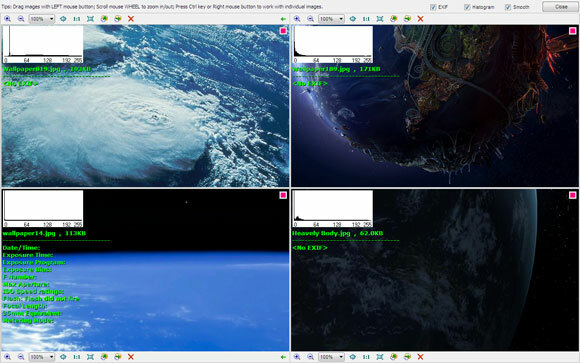Click the globe with green arrow icon above Wallpaper189.jpg
This screenshot has height=363, width=580.
407,19
